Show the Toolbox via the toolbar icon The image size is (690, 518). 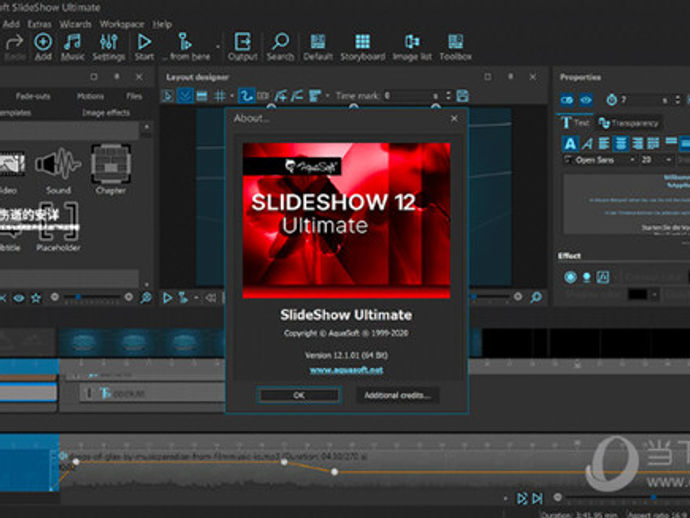(455, 42)
